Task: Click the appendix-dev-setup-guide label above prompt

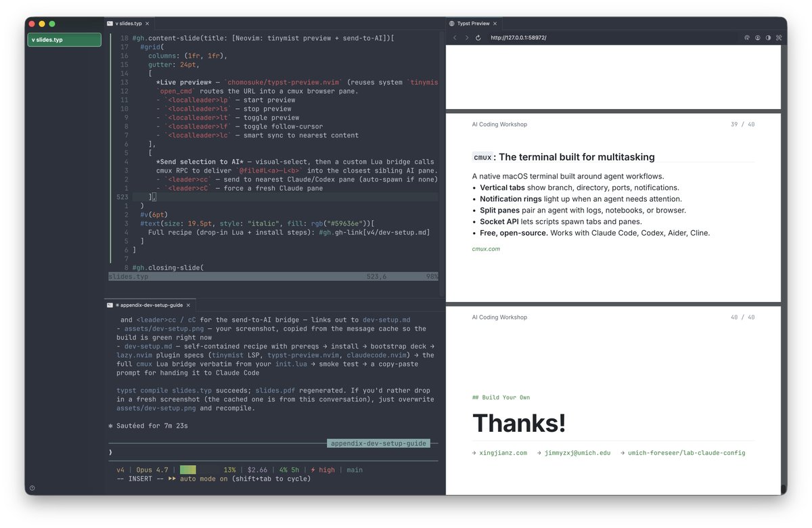Action: [x=378, y=443]
